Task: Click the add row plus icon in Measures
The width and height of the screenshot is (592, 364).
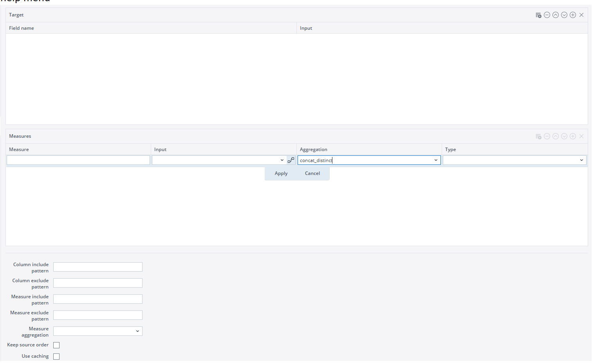Action: (x=573, y=136)
